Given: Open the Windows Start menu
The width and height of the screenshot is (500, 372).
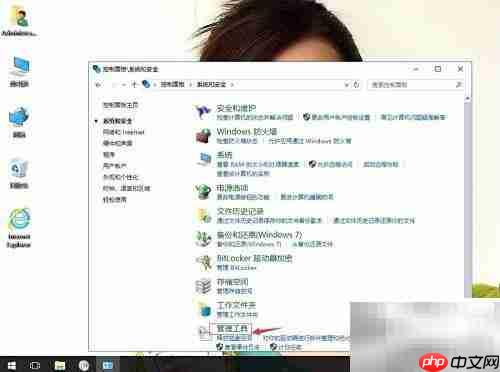Looking at the screenshot, I should [x=11, y=365].
